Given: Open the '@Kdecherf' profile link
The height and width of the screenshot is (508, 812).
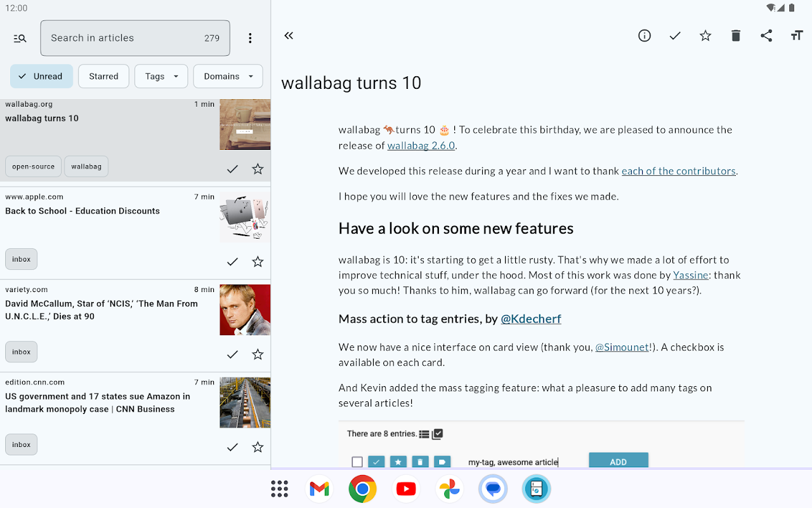Looking at the screenshot, I should (x=531, y=319).
